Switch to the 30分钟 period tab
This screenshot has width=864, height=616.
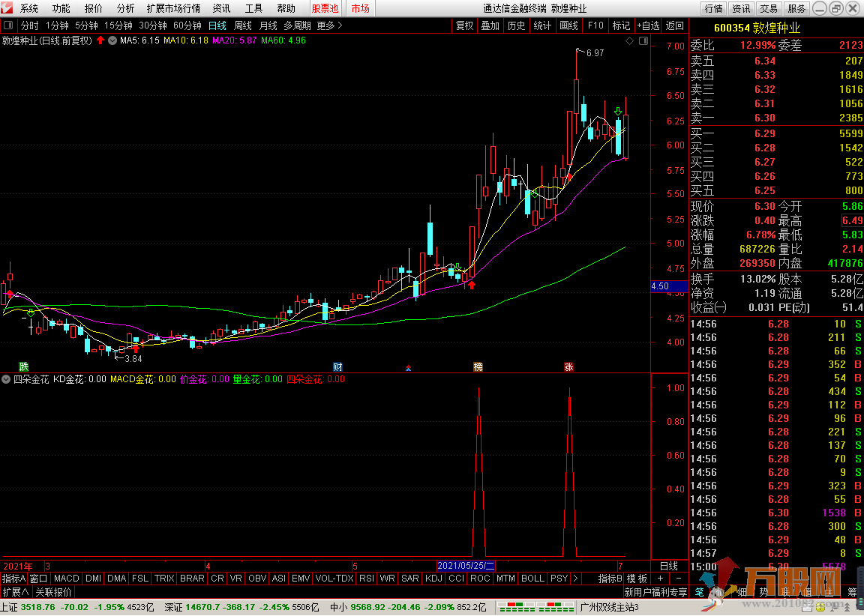point(153,25)
